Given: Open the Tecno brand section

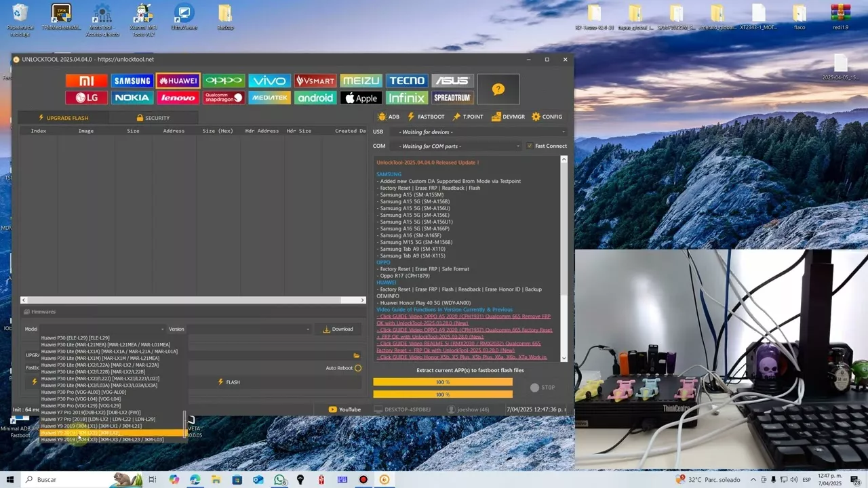Looking at the screenshot, I should click(407, 81).
